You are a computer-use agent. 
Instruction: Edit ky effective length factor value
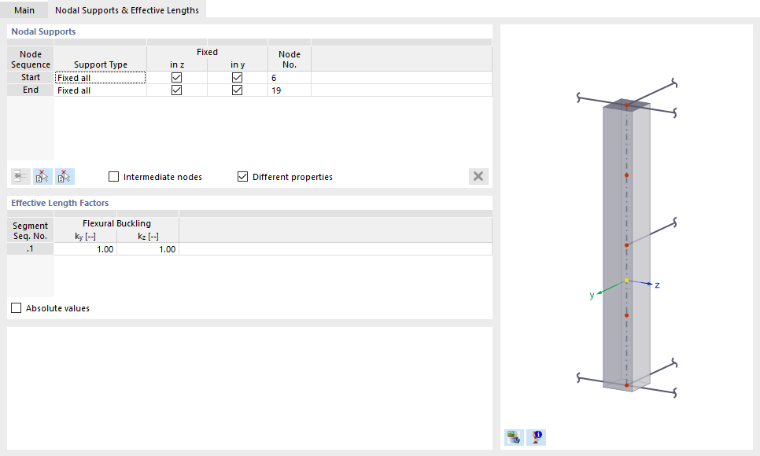point(85,249)
